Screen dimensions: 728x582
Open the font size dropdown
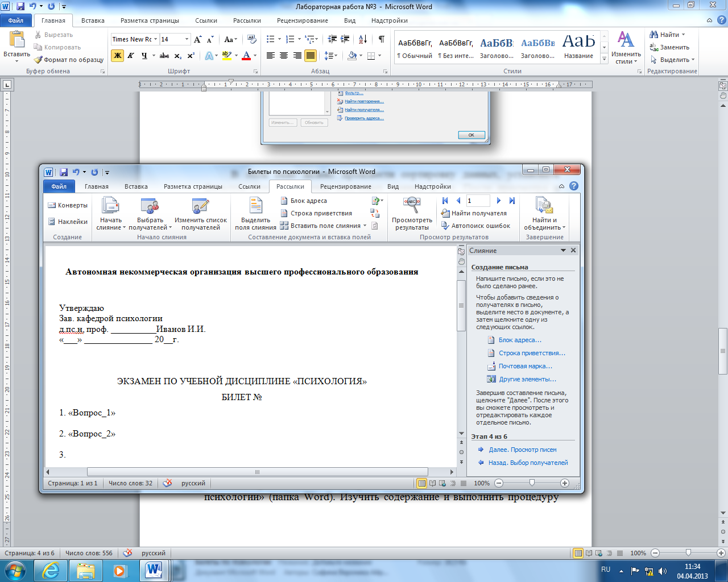[187, 39]
